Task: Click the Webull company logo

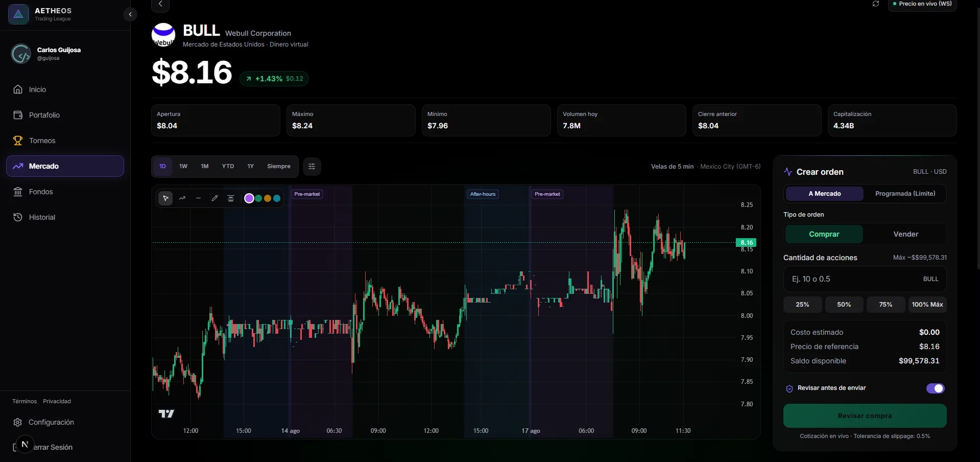Action: coord(163,35)
